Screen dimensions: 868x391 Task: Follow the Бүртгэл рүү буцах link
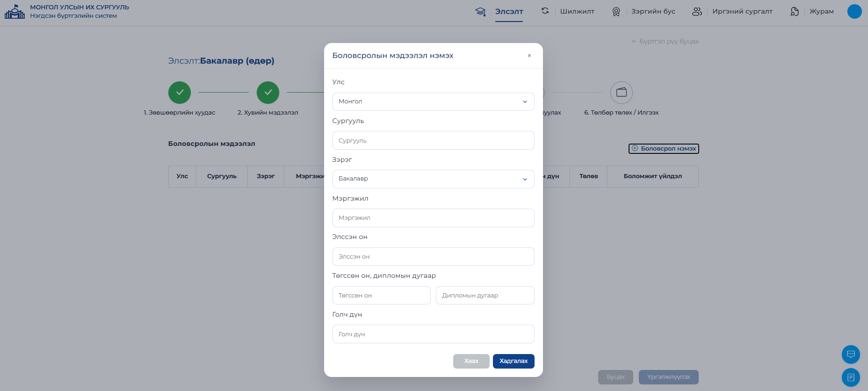665,42
